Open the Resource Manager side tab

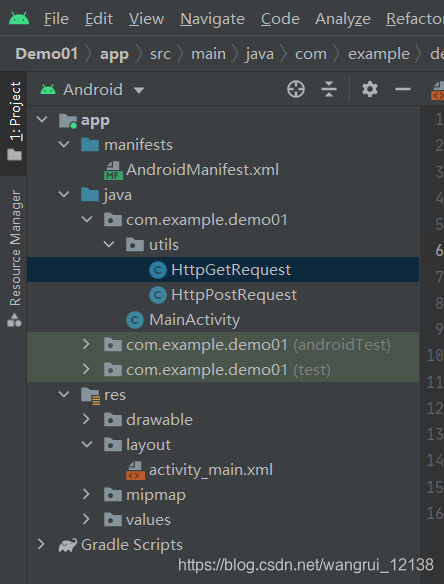(x=14, y=259)
